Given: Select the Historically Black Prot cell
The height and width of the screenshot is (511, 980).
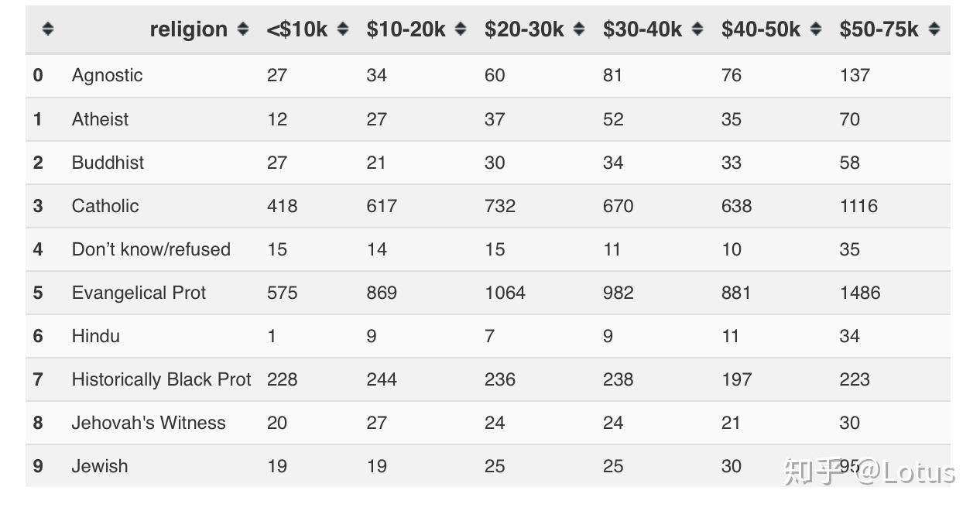Looking at the screenshot, I should [161, 379].
